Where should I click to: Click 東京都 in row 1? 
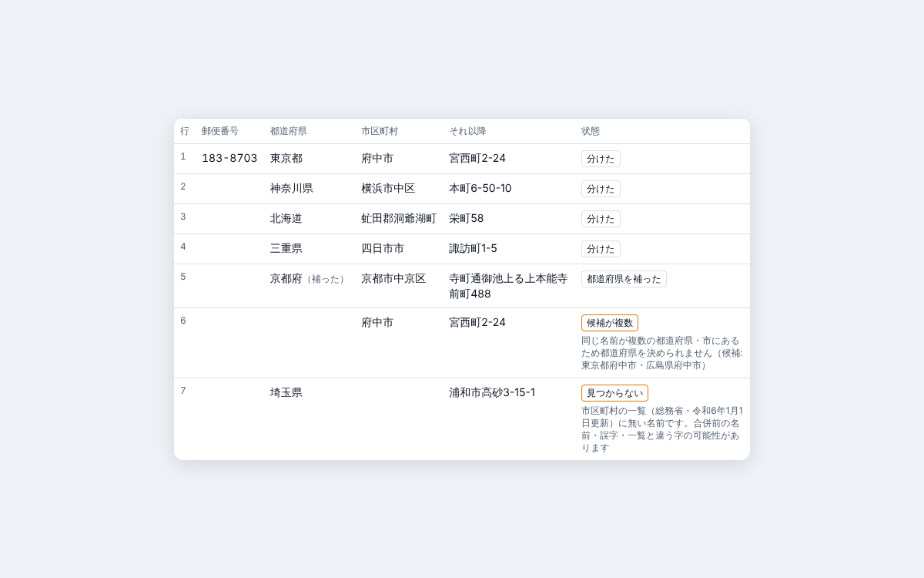[x=286, y=158]
